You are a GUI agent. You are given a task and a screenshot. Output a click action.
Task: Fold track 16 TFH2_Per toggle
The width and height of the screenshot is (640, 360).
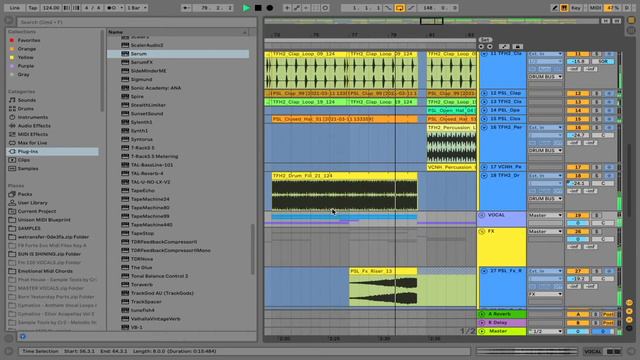click(484, 128)
